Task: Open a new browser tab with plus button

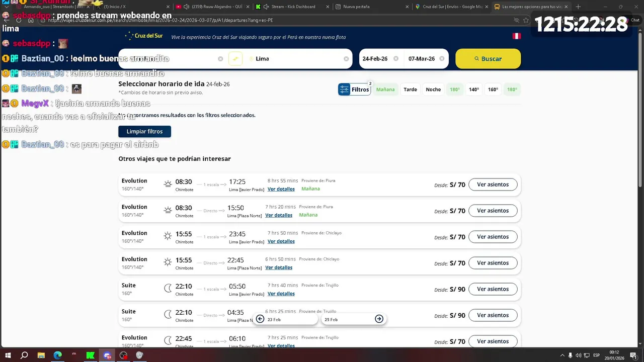Action: pos(578,7)
